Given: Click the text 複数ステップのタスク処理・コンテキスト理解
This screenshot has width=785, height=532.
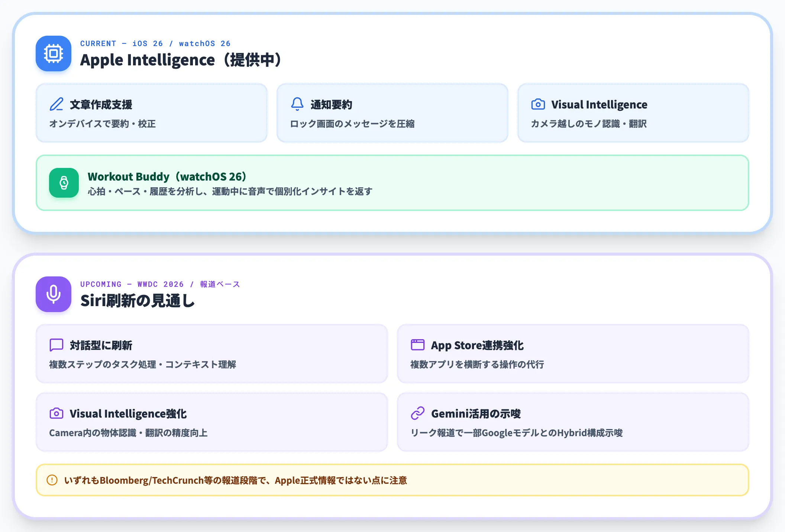Looking at the screenshot, I should coord(143,364).
